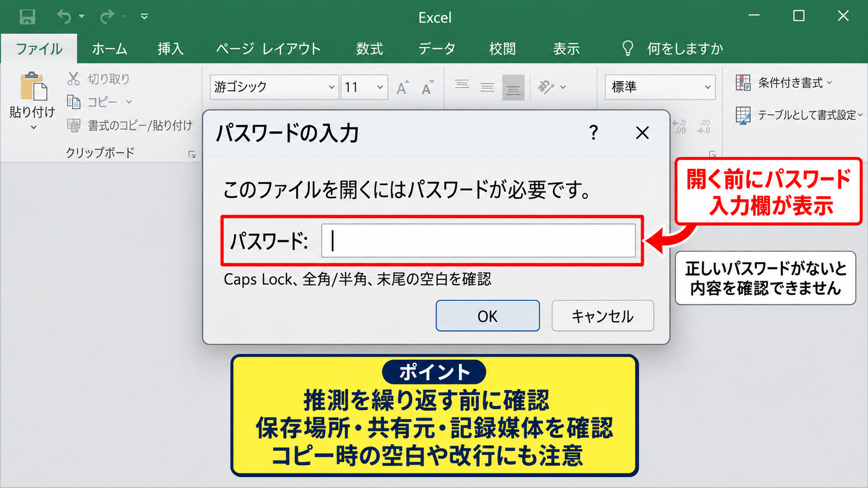Increase font size with the larger A icon
The width and height of the screenshot is (868, 488).
click(x=402, y=88)
